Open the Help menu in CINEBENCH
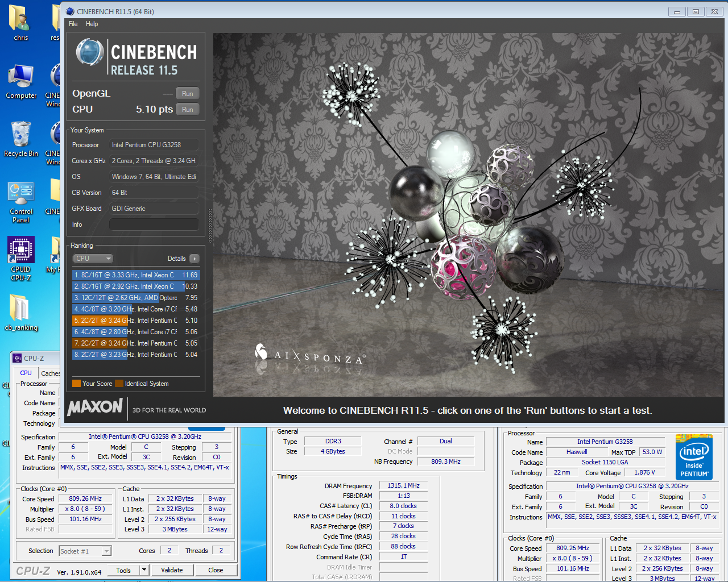 pos(92,24)
